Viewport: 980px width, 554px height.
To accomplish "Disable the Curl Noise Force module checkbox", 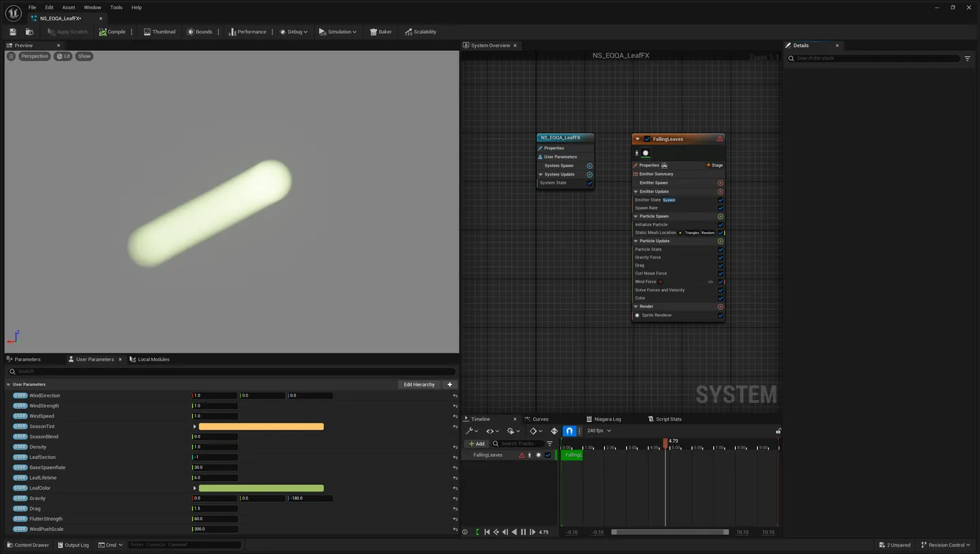I will (721, 274).
